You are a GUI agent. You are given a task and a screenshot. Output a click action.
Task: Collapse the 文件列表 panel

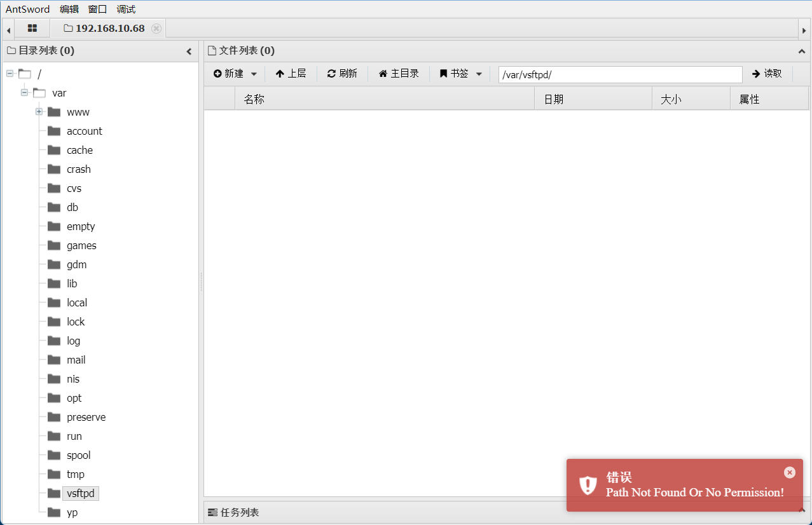801,51
